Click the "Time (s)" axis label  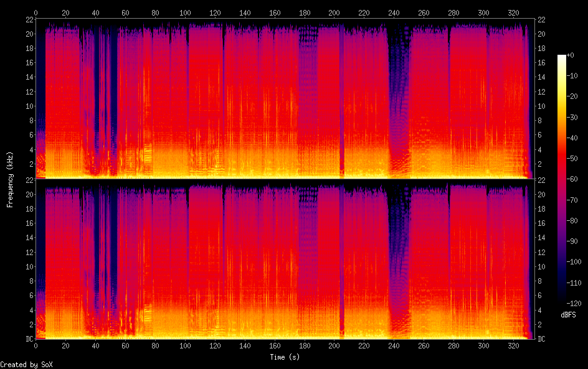tap(285, 357)
